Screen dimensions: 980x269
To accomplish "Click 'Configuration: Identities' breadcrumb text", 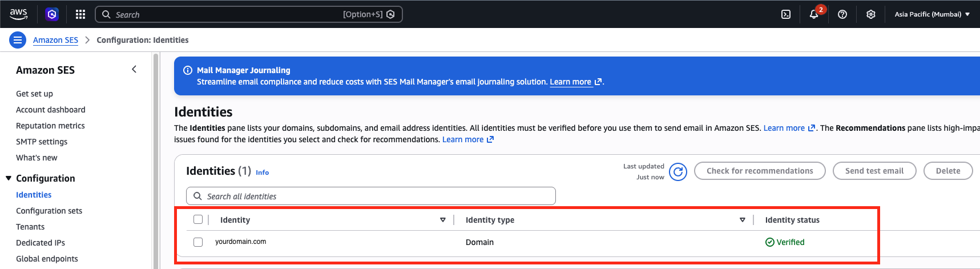I will click(x=143, y=40).
